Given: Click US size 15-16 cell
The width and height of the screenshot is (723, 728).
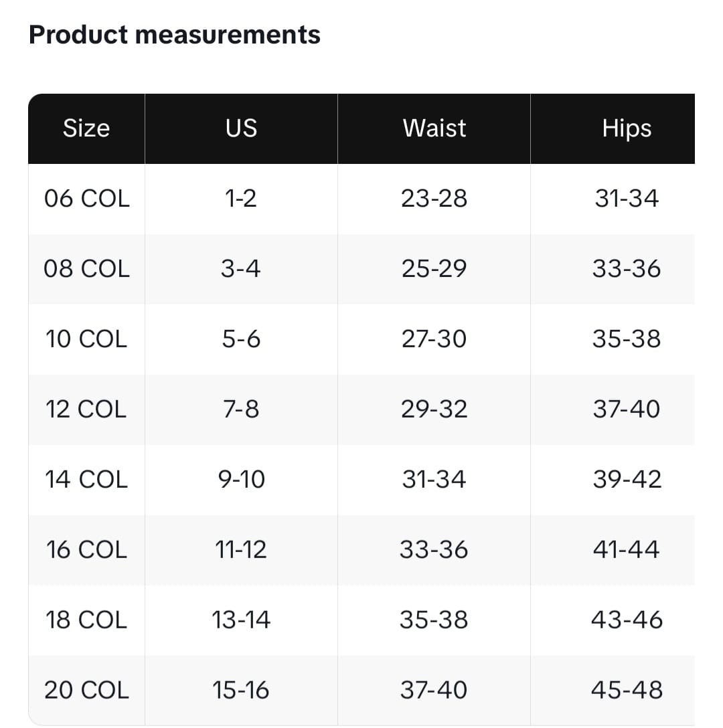Looking at the screenshot, I should point(241,690).
